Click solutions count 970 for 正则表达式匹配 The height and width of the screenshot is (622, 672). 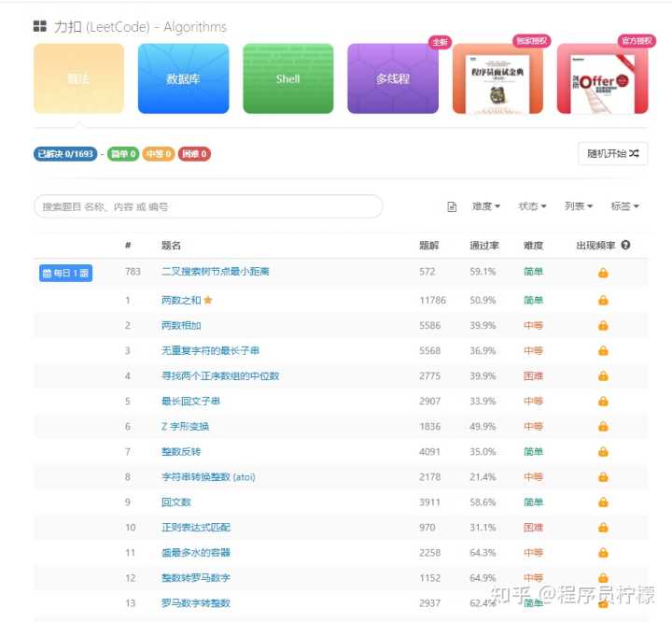pyautogui.click(x=427, y=528)
